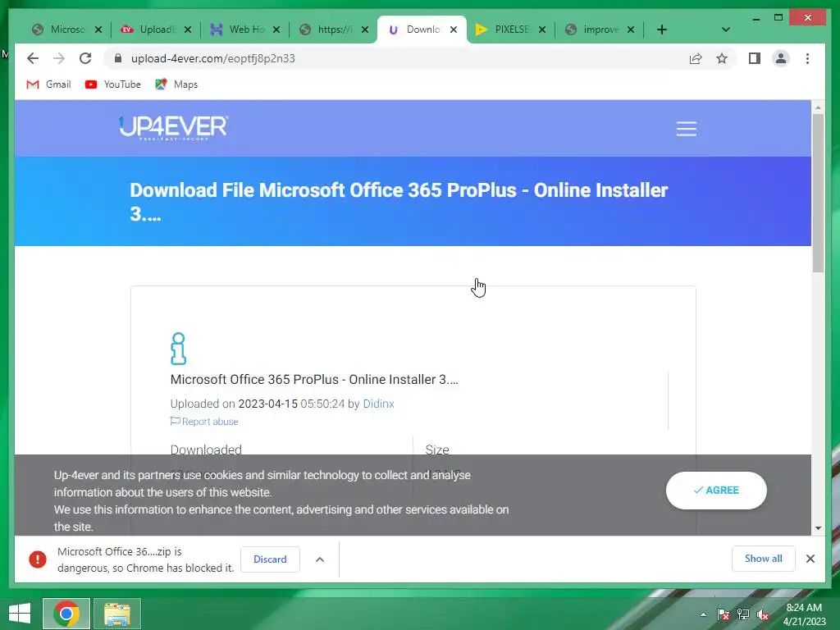Screen dimensions: 840x630
Task: Click Chrome icon in the taskbar
Action: point(66,614)
